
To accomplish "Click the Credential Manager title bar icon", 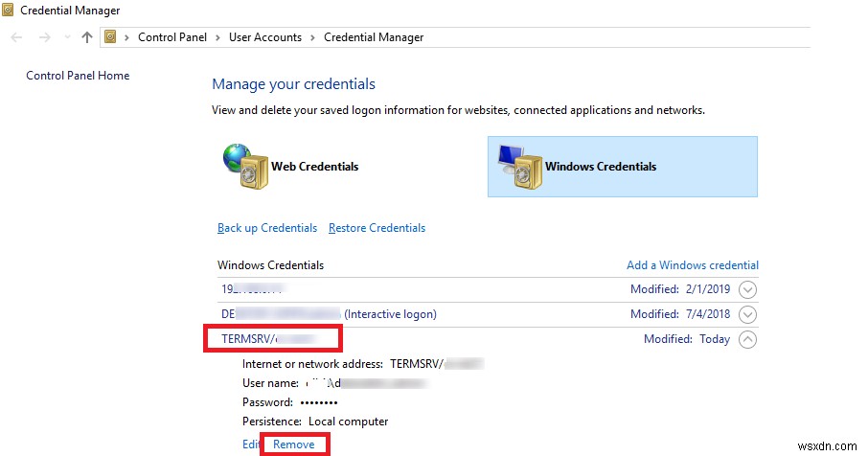I will (9, 10).
